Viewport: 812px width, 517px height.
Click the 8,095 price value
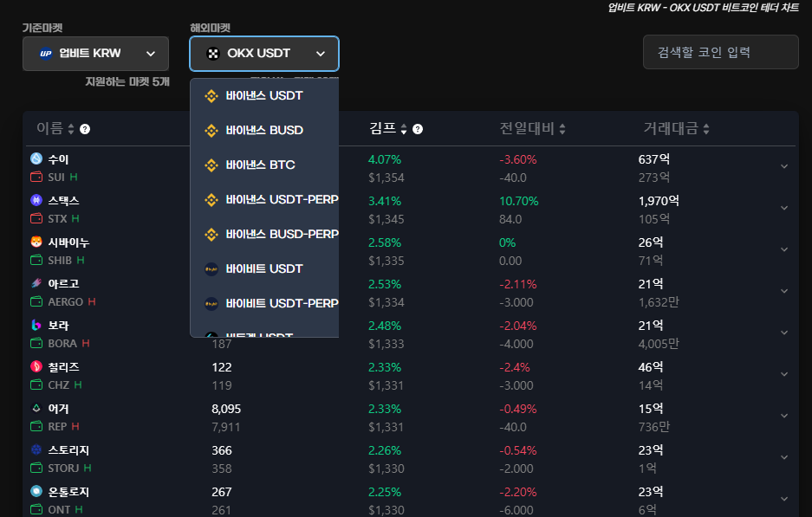tap(226, 409)
